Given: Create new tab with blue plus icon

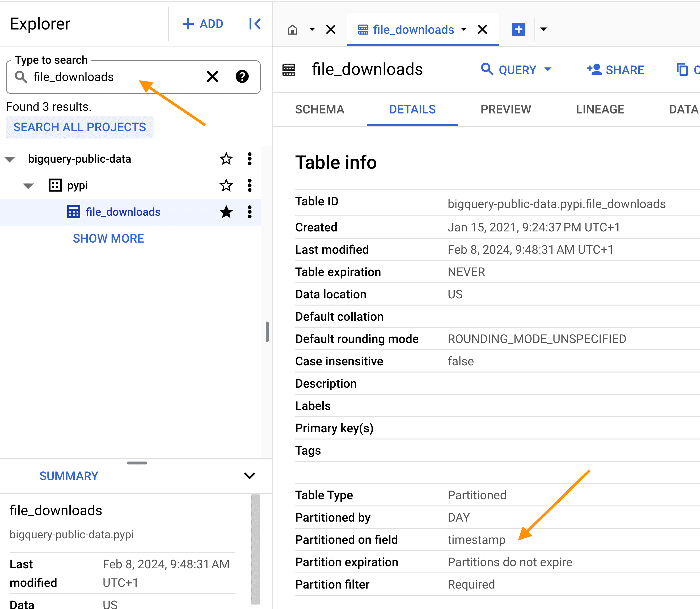Looking at the screenshot, I should click(x=518, y=29).
